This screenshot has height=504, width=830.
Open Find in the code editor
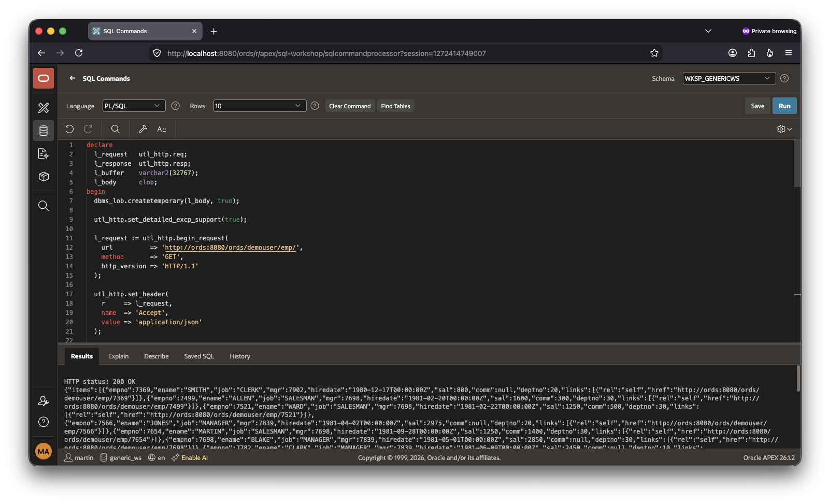click(x=116, y=129)
